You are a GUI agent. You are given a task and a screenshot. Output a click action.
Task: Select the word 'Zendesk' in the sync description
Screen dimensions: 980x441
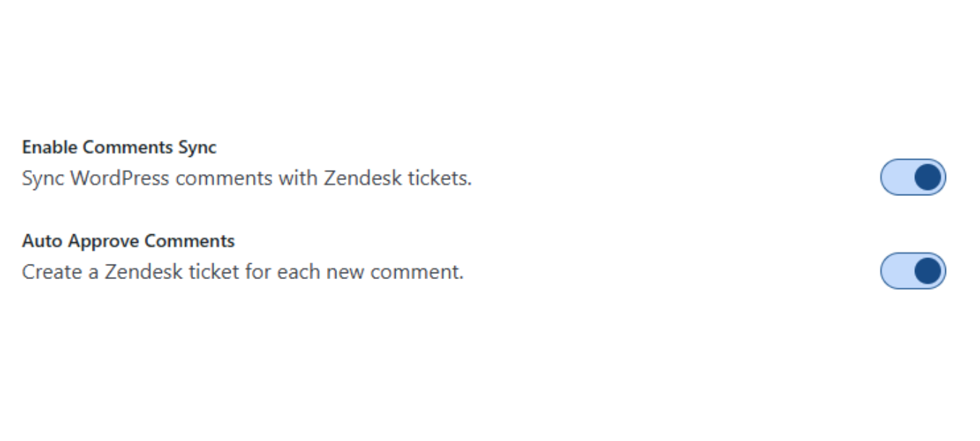(x=359, y=178)
